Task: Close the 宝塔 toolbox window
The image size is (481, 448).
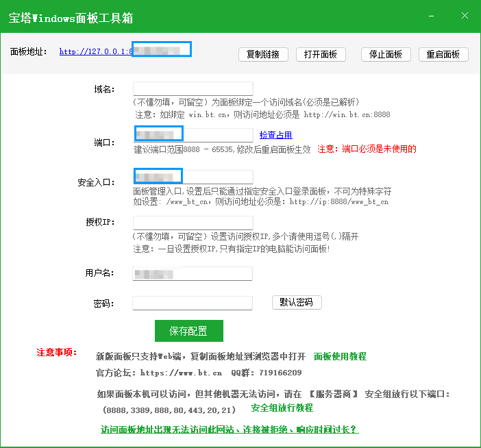Action: (x=465, y=16)
